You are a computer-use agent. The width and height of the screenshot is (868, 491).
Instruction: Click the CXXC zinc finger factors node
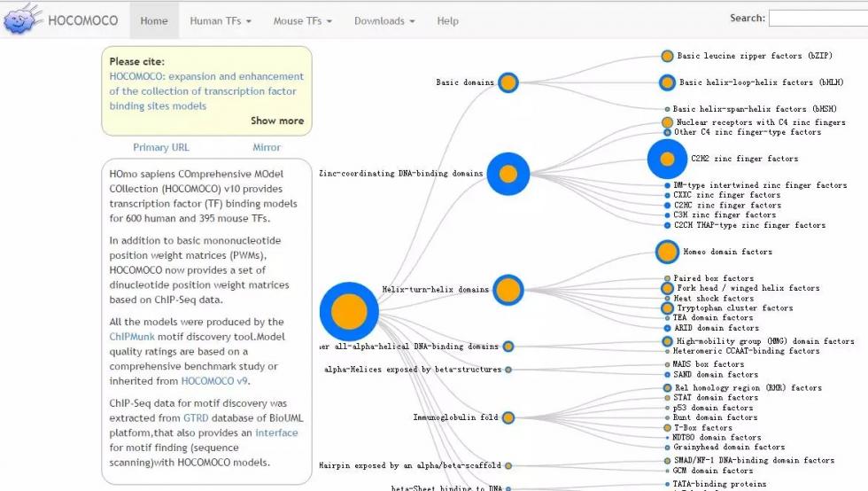[667, 195]
